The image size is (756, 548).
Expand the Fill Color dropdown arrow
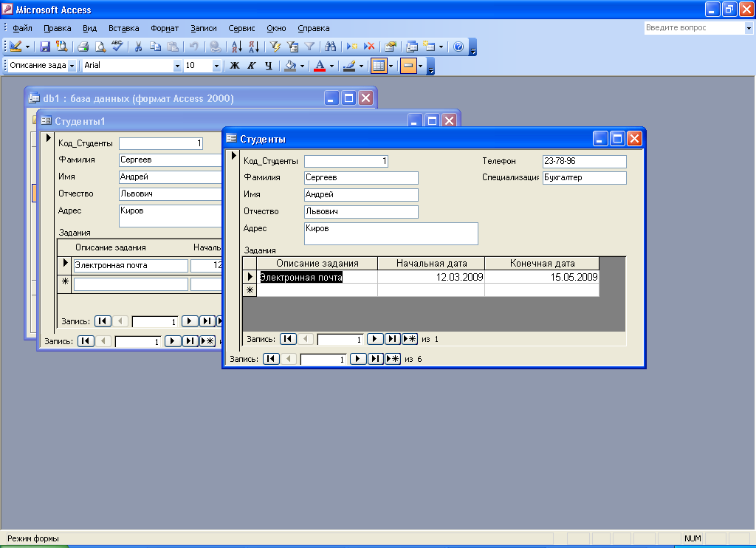(x=302, y=66)
